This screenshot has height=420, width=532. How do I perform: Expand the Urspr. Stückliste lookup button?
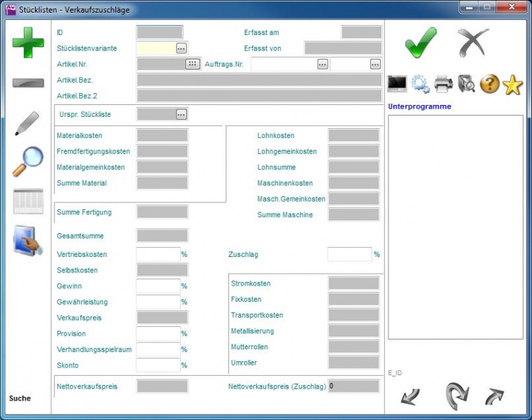[x=181, y=114]
